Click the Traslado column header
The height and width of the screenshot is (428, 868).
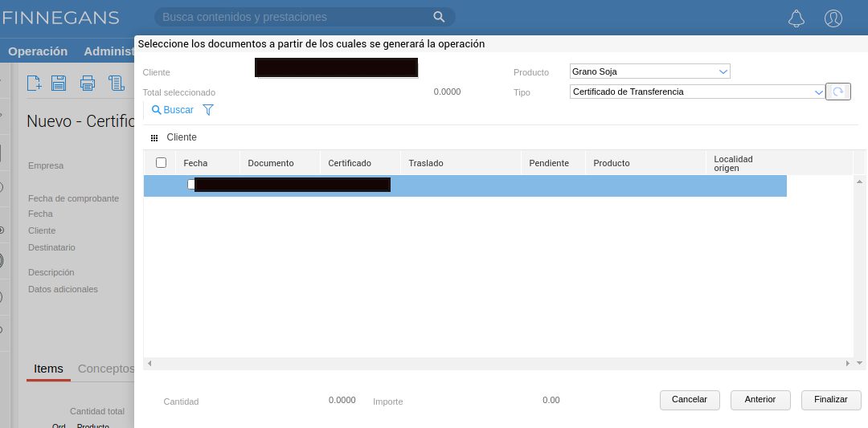(x=461, y=163)
